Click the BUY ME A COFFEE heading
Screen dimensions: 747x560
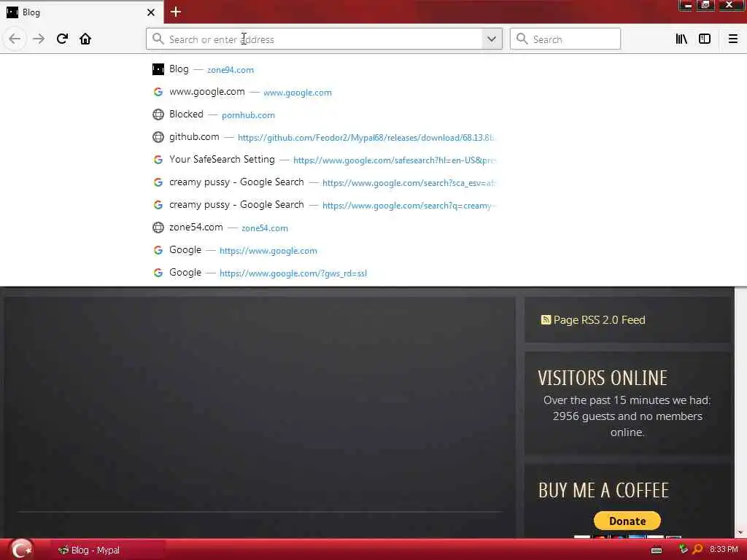[603, 491]
